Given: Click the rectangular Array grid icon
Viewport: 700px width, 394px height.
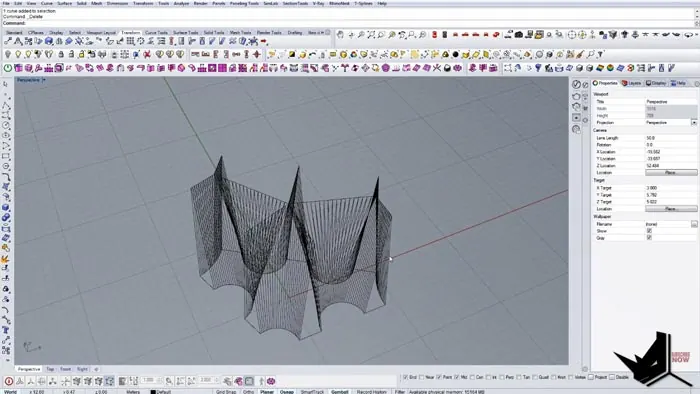Looking at the screenshot, I should click(130, 41).
